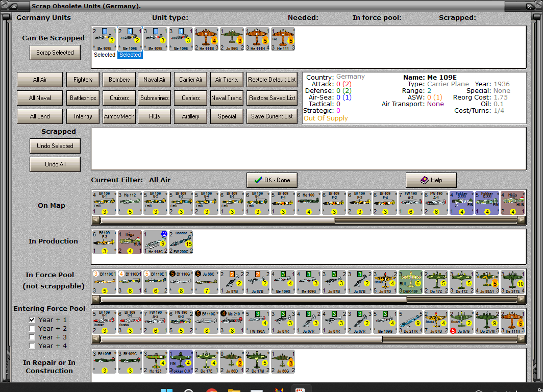543x392 pixels.
Task: Select the FW 190 A-2 counter
Action: coord(411,203)
